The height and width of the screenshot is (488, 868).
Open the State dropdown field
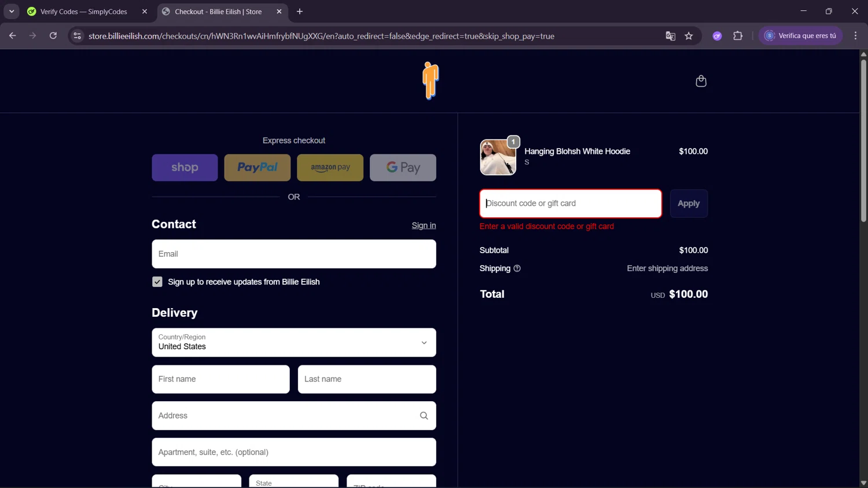pyautogui.click(x=294, y=482)
